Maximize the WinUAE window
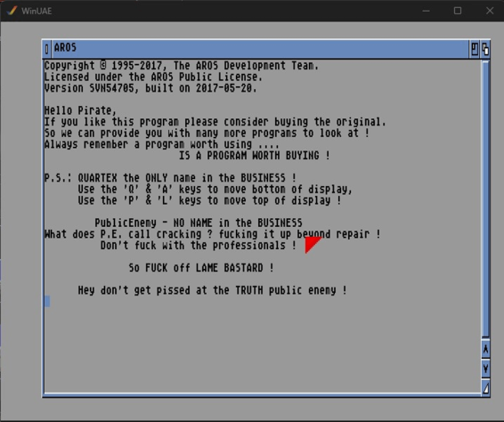 tap(458, 11)
